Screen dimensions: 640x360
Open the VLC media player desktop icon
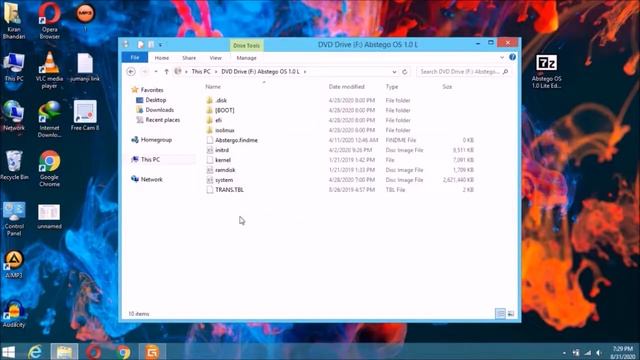[x=49, y=70]
